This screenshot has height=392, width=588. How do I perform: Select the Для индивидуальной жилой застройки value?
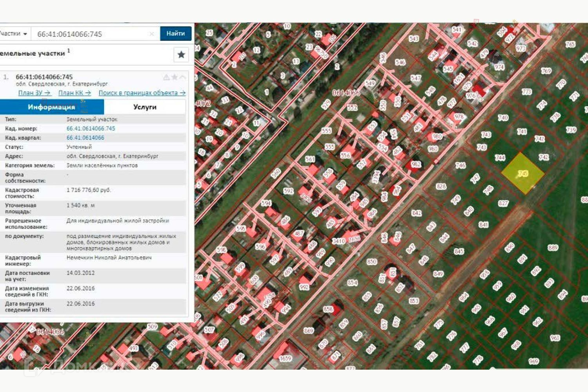pos(118,221)
